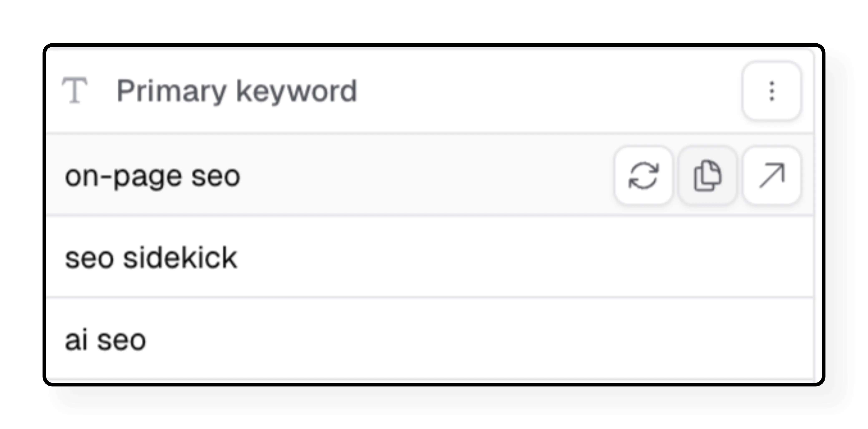
Task: Select the seo sidekick keyword
Action: pos(152,257)
